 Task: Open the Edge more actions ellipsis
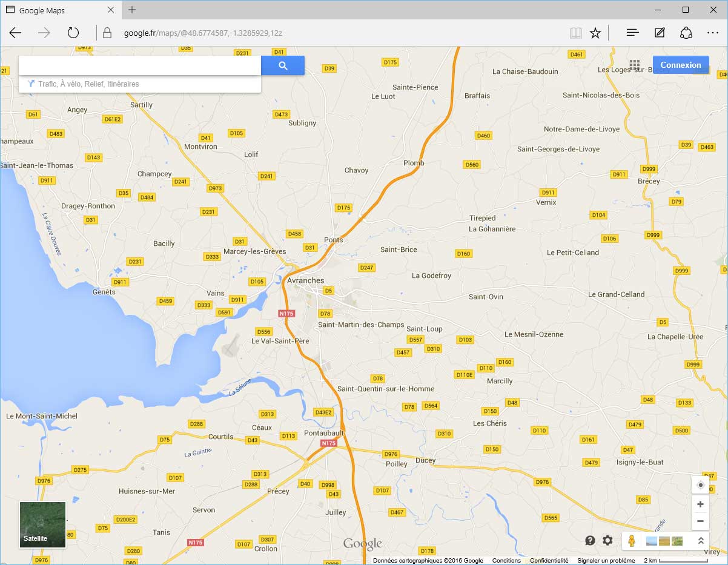click(713, 33)
